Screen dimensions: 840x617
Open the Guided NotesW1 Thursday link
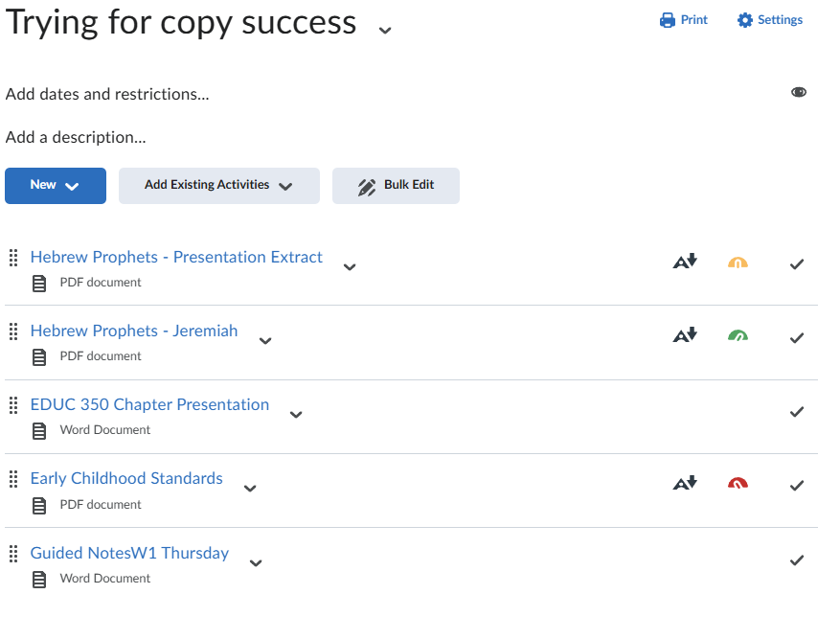129,553
